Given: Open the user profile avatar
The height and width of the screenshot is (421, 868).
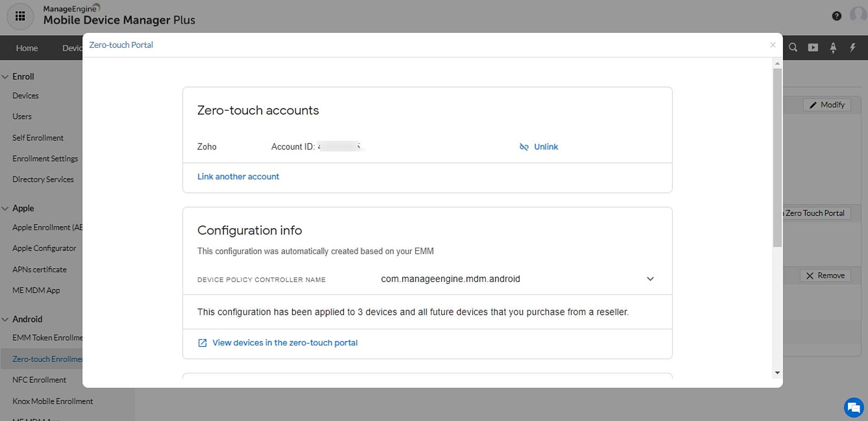Looking at the screenshot, I should pos(859,14).
